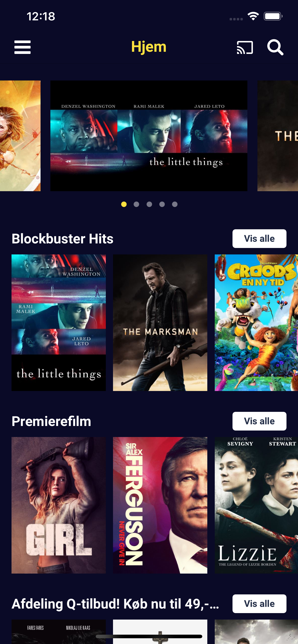Tap the battery indicator icon
This screenshot has width=298, height=644.
point(273,17)
